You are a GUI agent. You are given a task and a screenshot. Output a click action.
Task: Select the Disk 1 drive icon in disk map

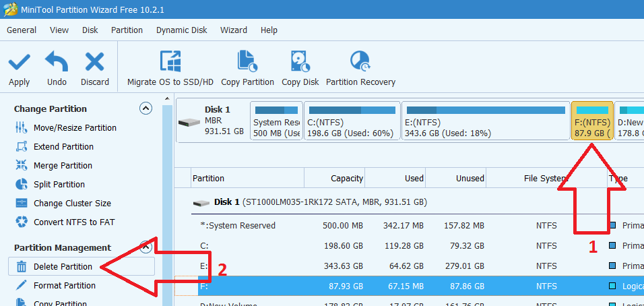tap(189, 122)
